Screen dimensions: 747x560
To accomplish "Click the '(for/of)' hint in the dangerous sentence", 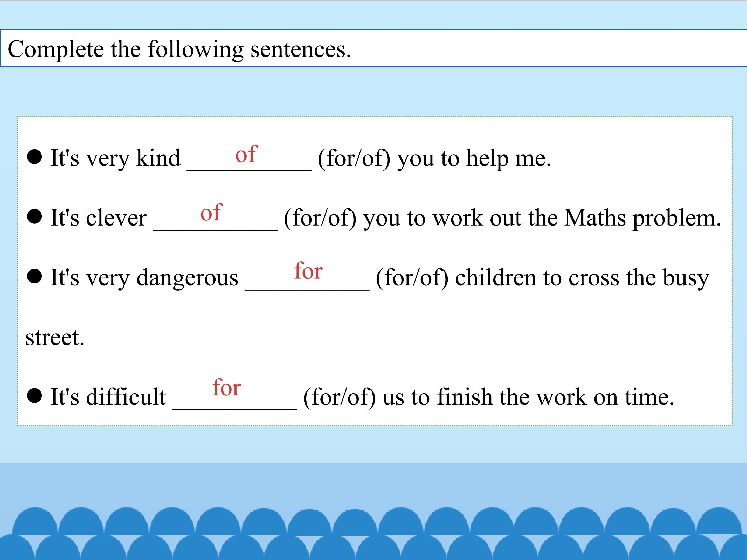I will (412, 277).
